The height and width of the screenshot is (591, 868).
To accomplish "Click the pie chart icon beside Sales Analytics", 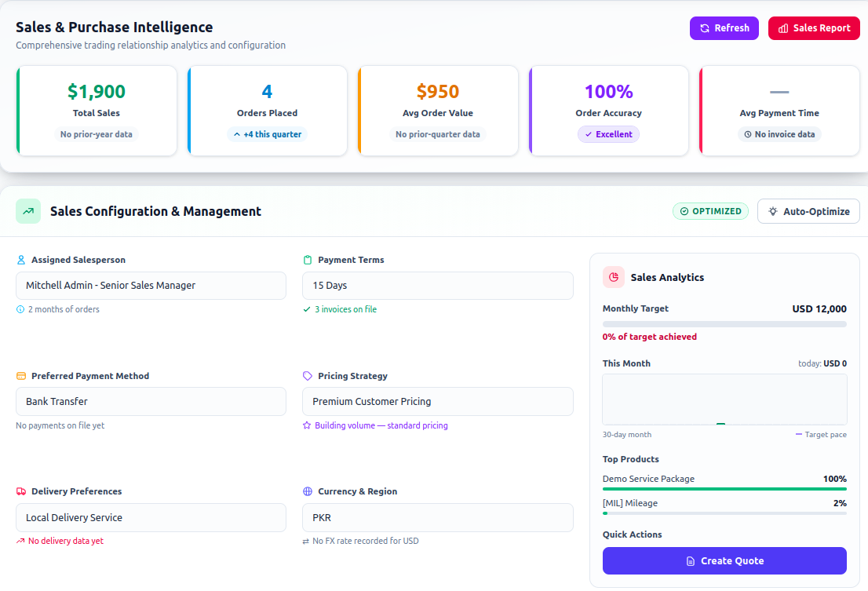I will 614,277.
